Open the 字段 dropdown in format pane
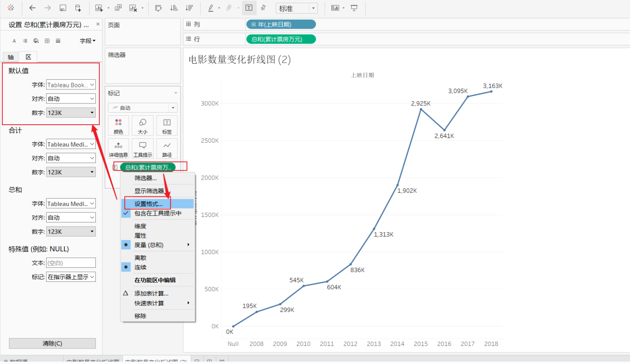The image size is (630, 364). tap(87, 41)
